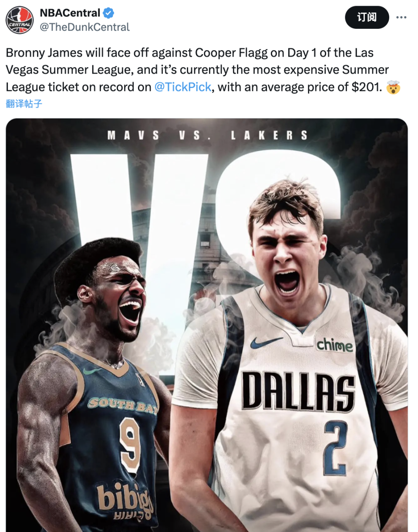Translate the post via 翻译帖子
This screenshot has height=532, width=418.
pos(24,104)
